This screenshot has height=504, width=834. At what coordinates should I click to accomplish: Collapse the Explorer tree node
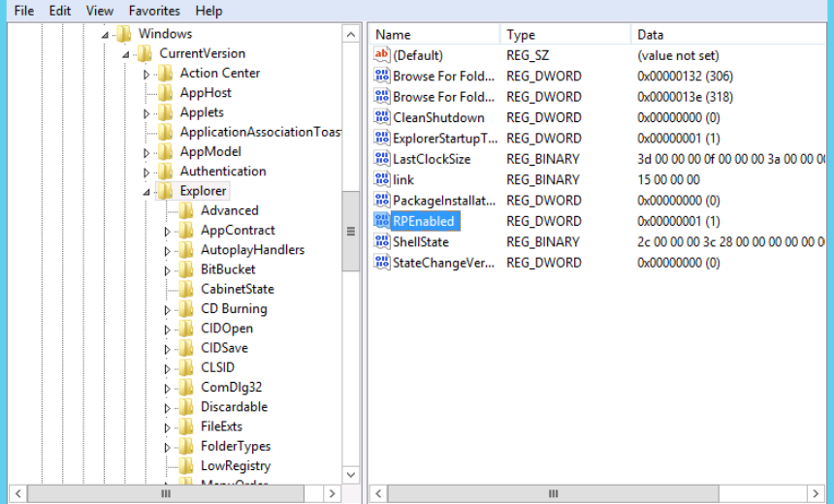[x=147, y=192]
